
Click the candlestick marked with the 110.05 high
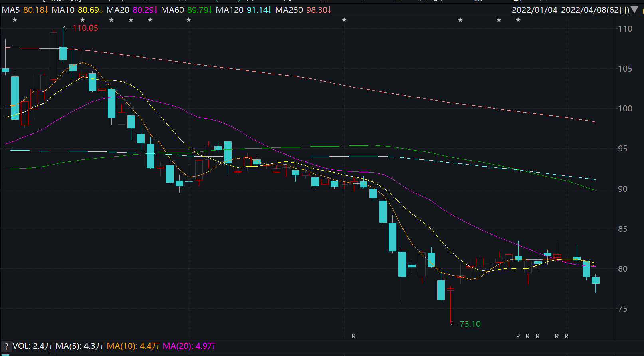pos(63,53)
